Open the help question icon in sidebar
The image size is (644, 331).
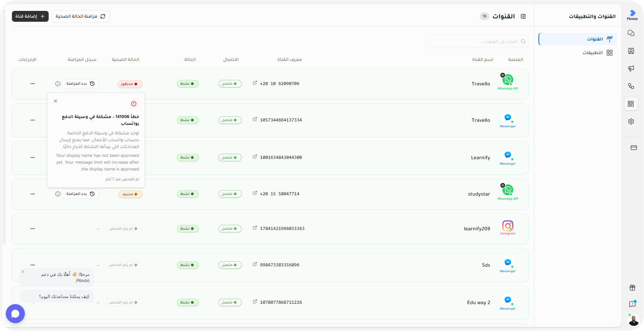632,304
